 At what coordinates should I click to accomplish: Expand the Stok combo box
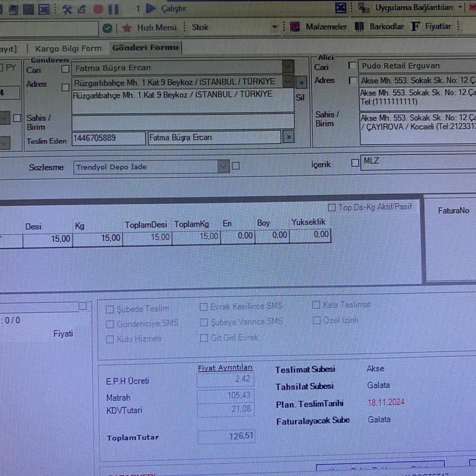[x=275, y=27]
